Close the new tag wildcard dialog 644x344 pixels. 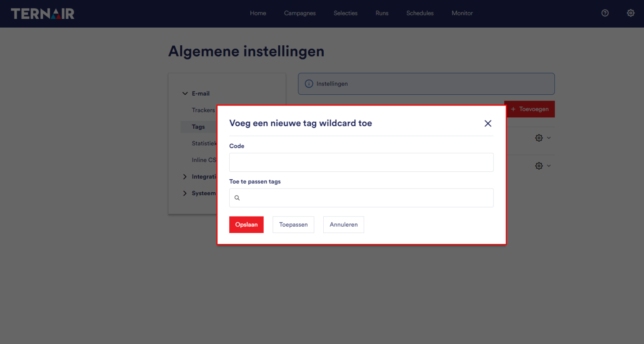pyautogui.click(x=488, y=123)
